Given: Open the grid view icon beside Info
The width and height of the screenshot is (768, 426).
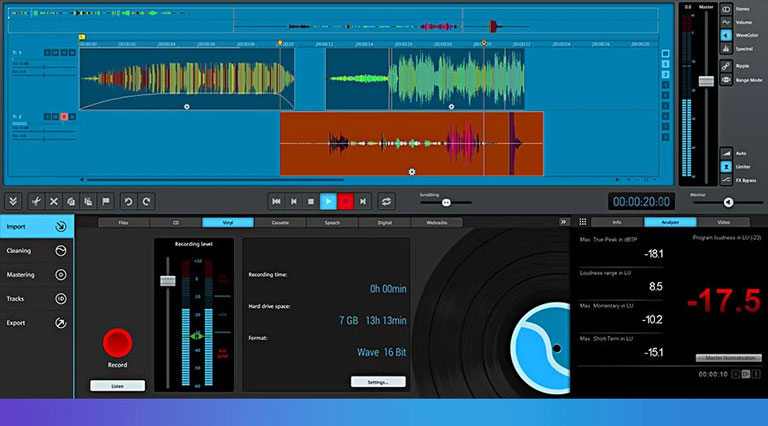Looking at the screenshot, I should [582, 222].
